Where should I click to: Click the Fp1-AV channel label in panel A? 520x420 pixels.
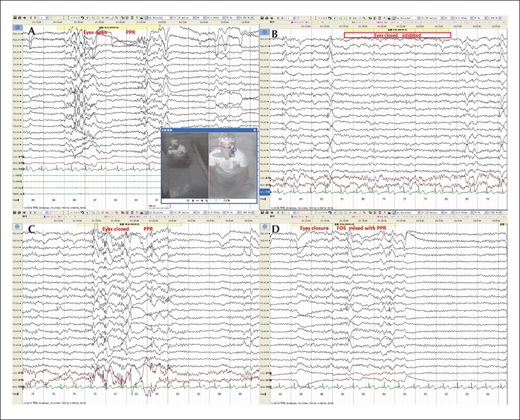click(17, 34)
